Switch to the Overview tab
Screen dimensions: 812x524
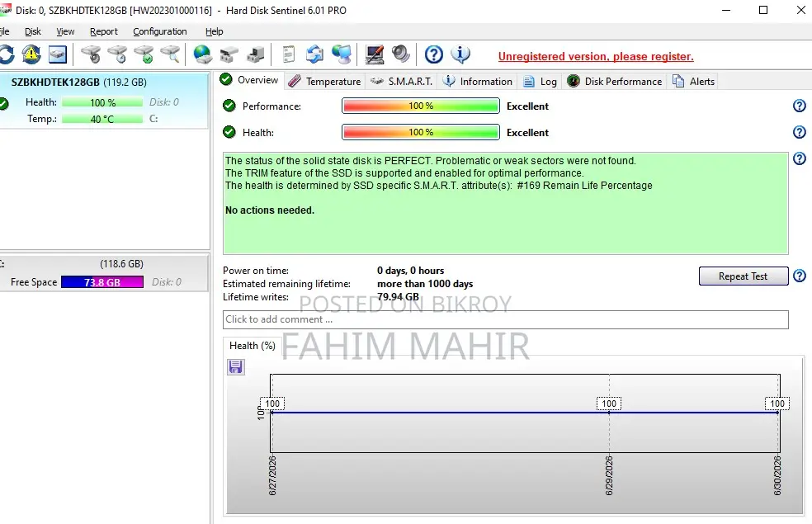click(x=249, y=80)
